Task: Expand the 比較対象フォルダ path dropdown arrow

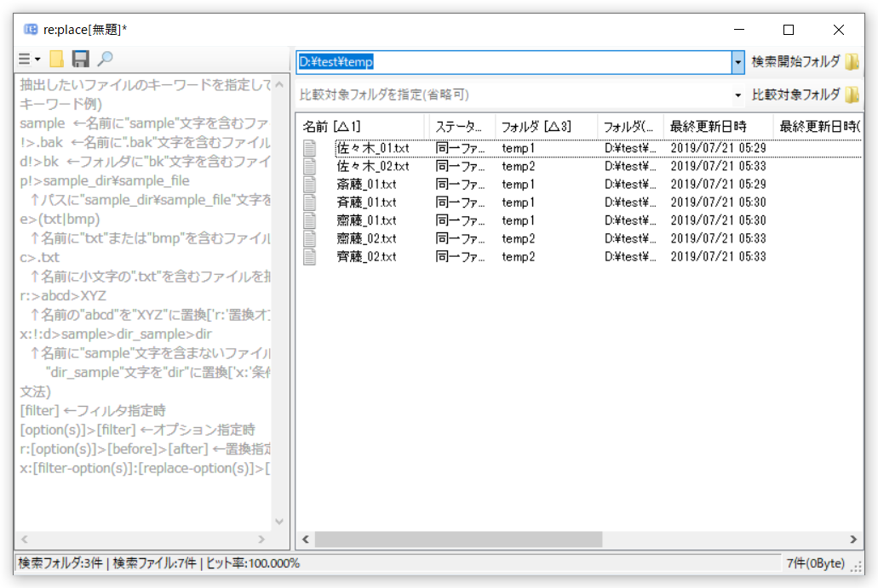Action: click(737, 95)
